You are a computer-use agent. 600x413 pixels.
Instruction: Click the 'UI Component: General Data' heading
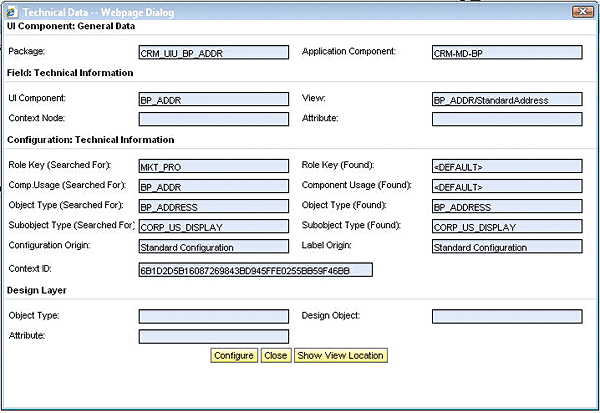71,26
